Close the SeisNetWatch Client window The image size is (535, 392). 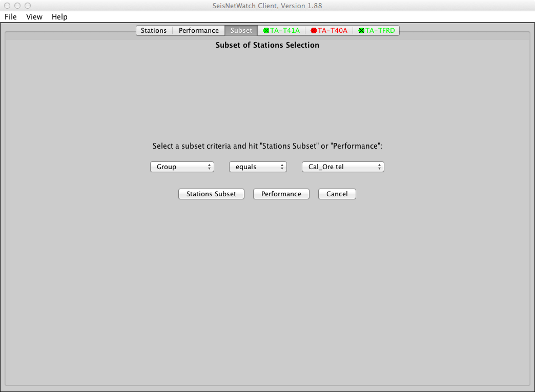7,6
